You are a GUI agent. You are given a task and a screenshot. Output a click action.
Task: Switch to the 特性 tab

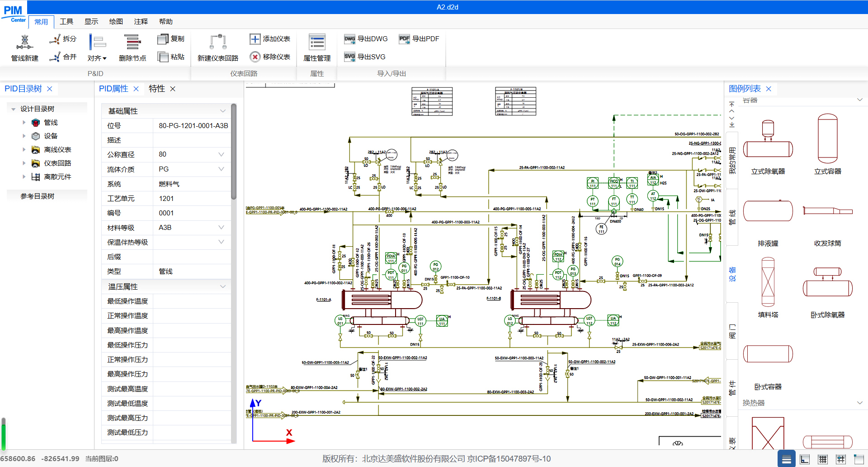coord(157,89)
